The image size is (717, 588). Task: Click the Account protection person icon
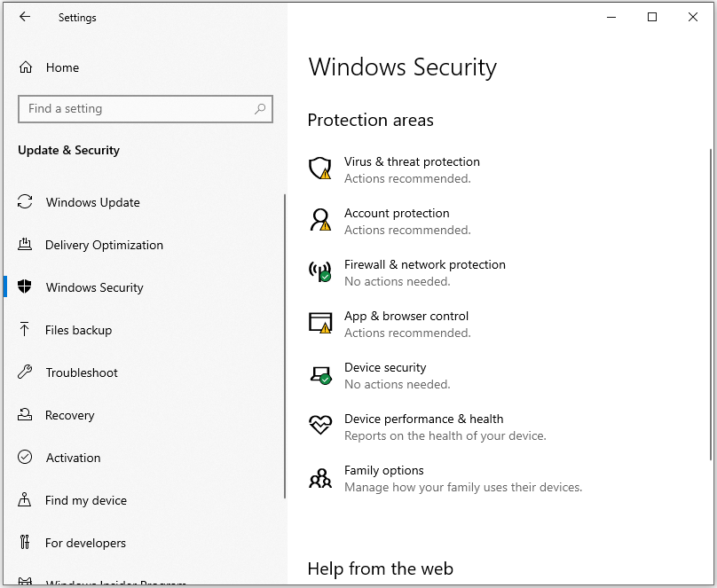click(x=319, y=220)
